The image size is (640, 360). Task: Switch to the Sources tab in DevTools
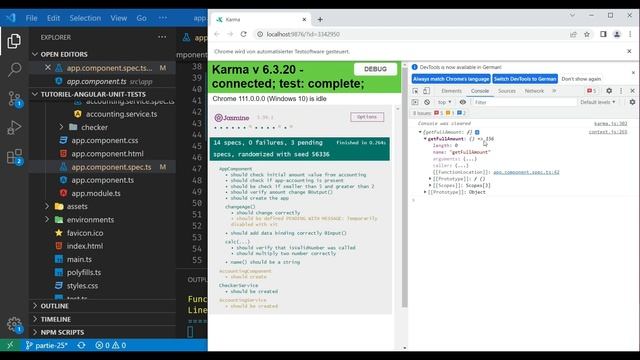(507, 91)
